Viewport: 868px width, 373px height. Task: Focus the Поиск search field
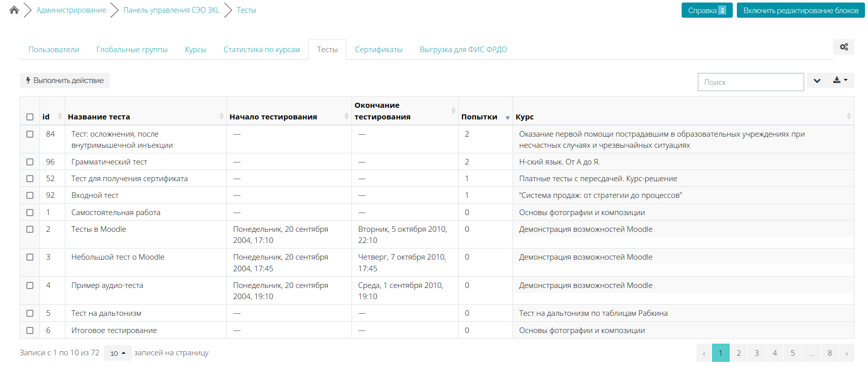click(751, 82)
